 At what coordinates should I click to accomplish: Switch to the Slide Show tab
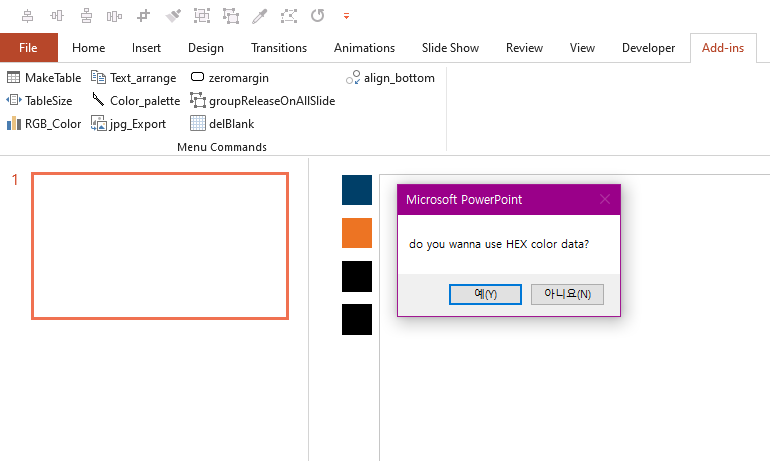tap(450, 48)
